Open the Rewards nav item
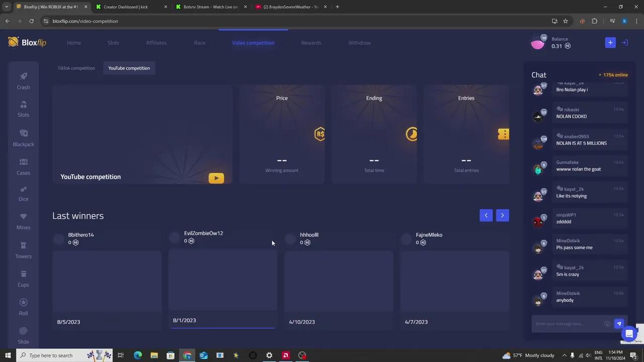This screenshot has width=644, height=362. pyautogui.click(x=311, y=43)
